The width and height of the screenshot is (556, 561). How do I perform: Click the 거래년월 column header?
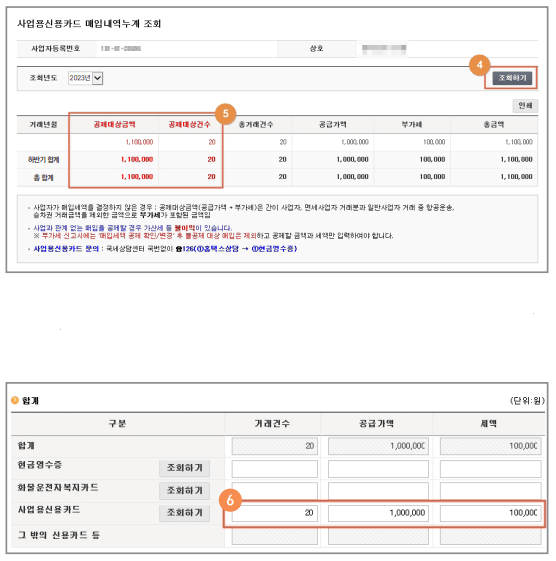click(x=43, y=125)
